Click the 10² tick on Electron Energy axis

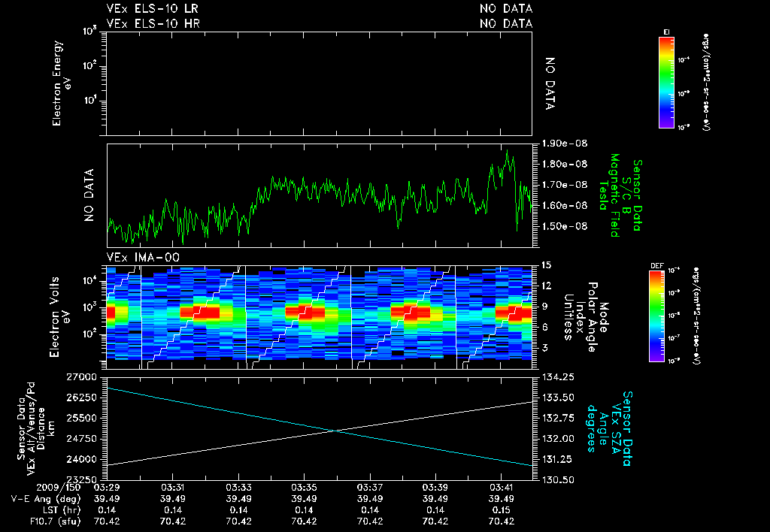point(89,66)
